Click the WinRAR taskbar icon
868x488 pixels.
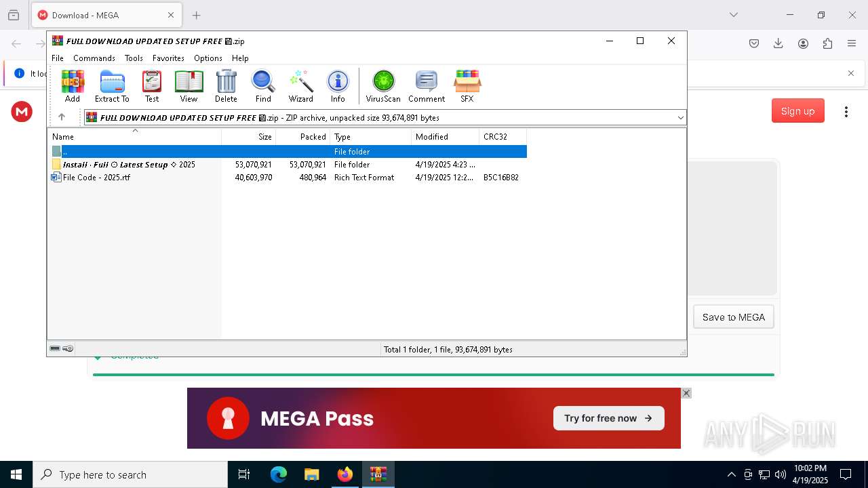pos(378,474)
